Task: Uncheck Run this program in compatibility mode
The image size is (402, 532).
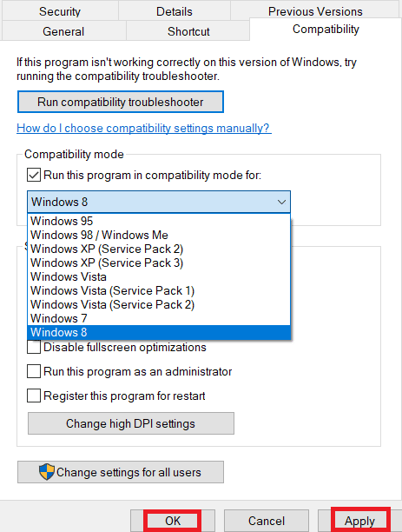Action: click(34, 175)
